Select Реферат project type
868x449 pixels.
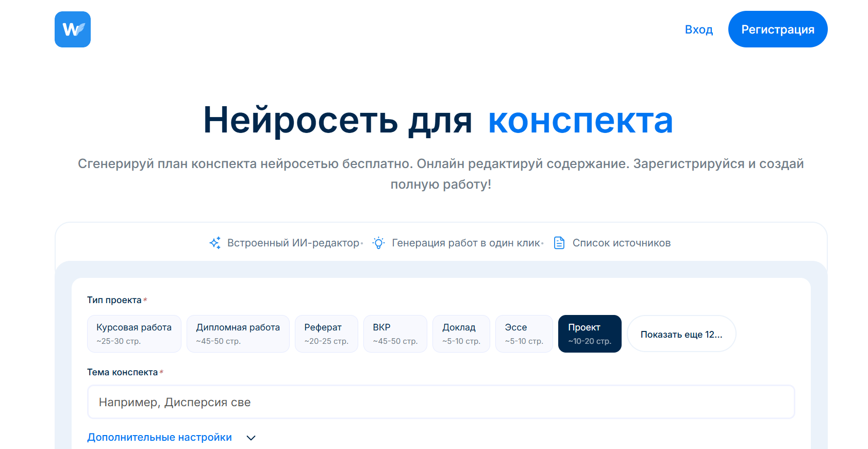click(x=326, y=334)
